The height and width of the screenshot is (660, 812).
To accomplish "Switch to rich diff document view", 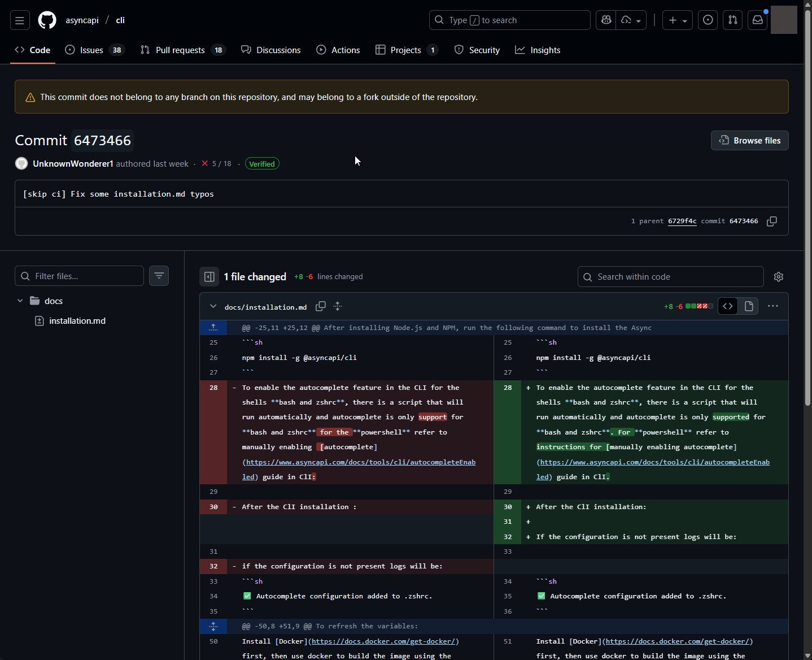I will pos(749,306).
